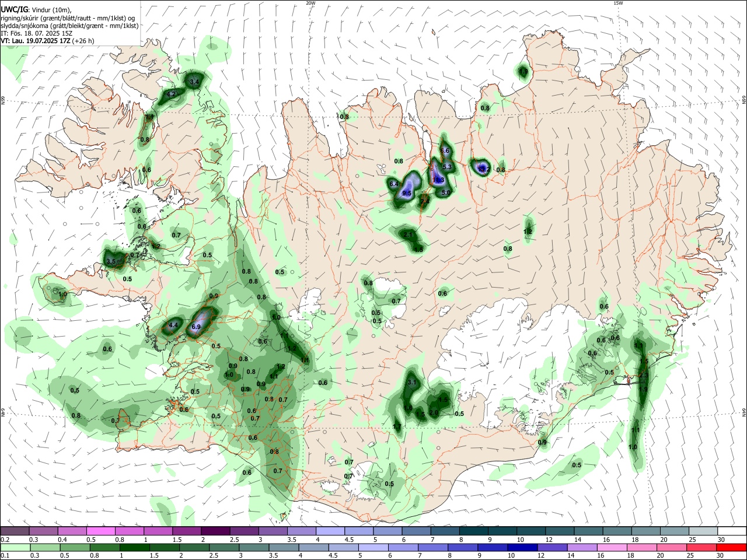Viewport: 747px width, 560px height.
Task: Click the '15W' longitude label
Action: 617,3
